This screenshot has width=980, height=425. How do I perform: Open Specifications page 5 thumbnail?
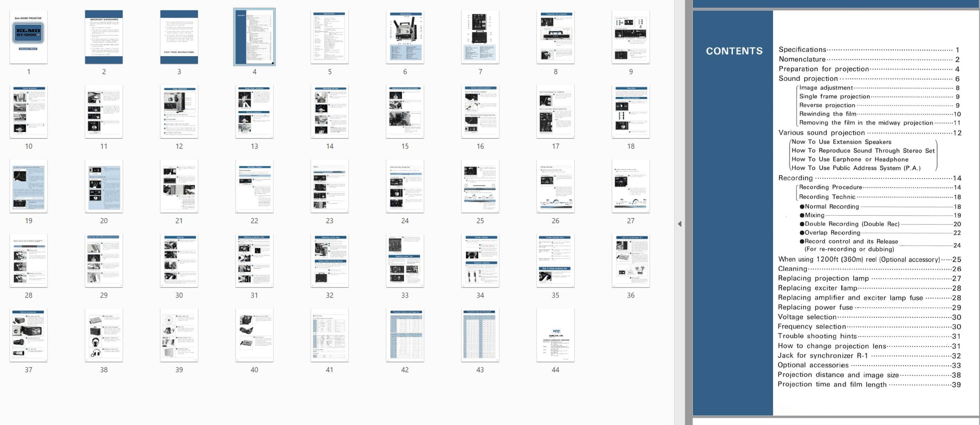(330, 37)
